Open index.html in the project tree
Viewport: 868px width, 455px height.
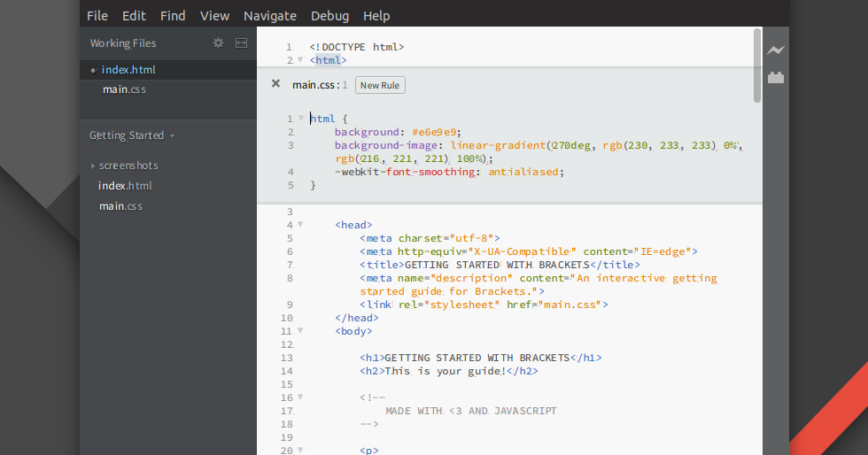125,186
